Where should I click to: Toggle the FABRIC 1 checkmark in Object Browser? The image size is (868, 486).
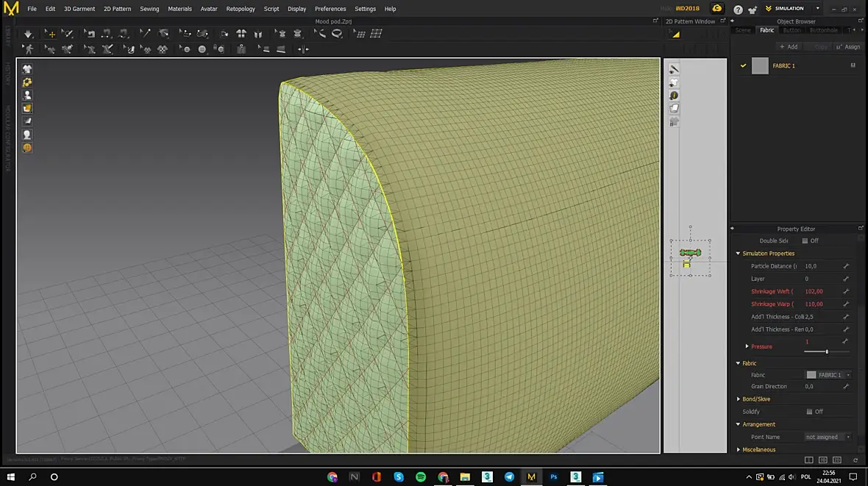[743, 65]
